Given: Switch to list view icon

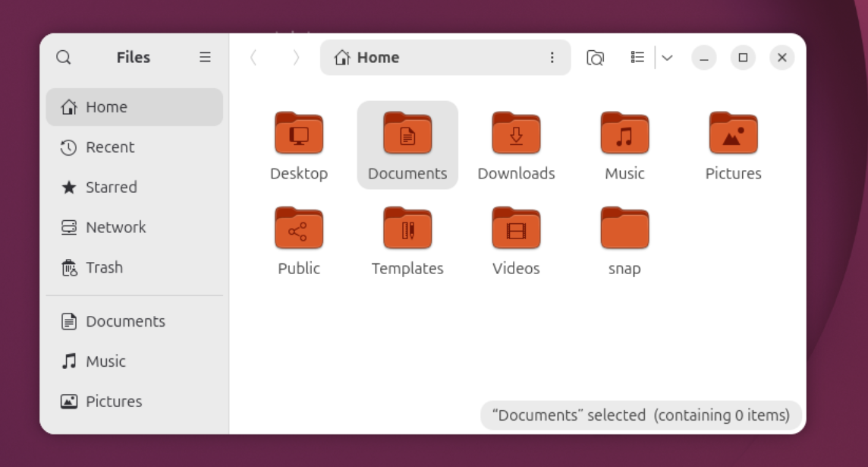Looking at the screenshot, I should 637,58.
